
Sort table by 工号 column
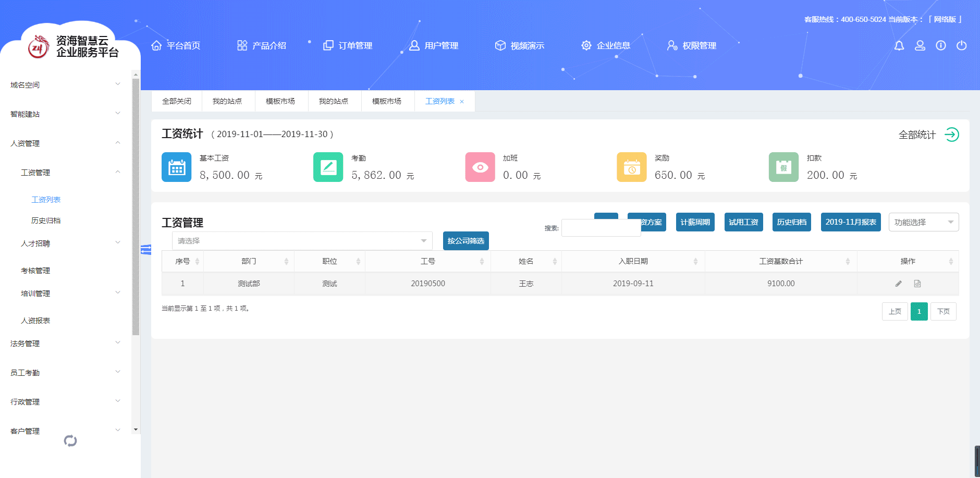click(427, 261)
